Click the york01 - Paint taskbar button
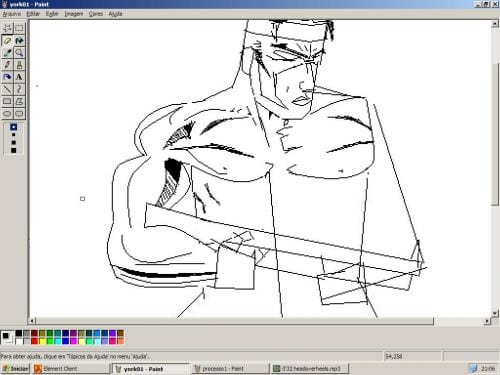Viewport: 500px width, 375px height. point(151,369)
